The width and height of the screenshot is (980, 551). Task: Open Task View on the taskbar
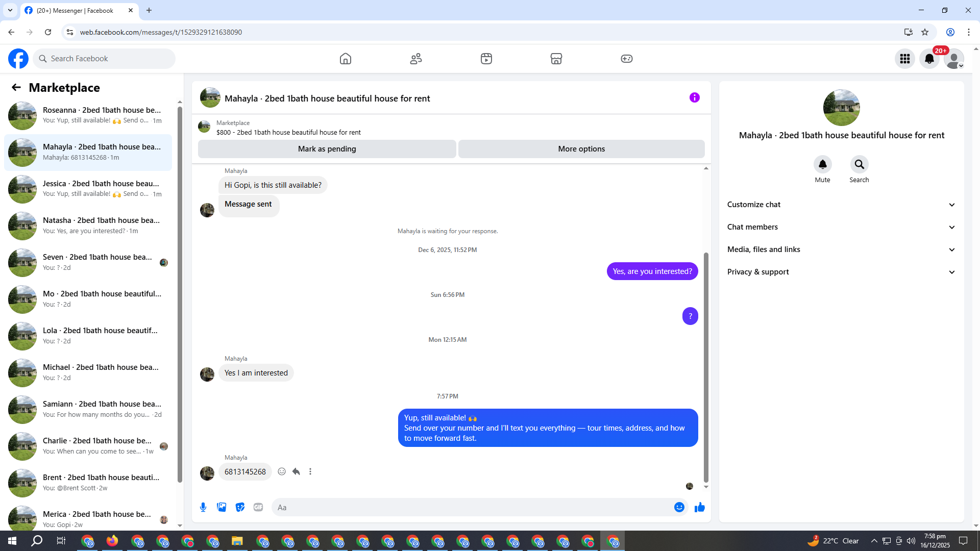pyautogui.click(x=61, y=541)
